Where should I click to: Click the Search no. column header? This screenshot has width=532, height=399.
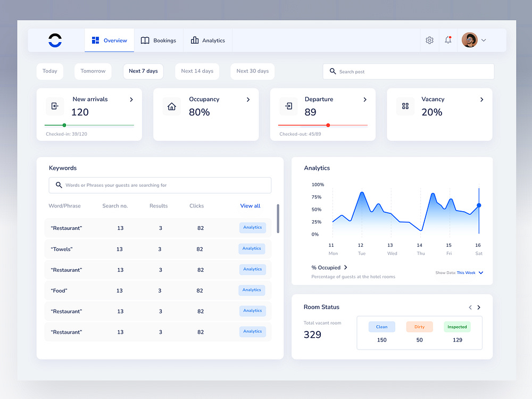(115, 205)
